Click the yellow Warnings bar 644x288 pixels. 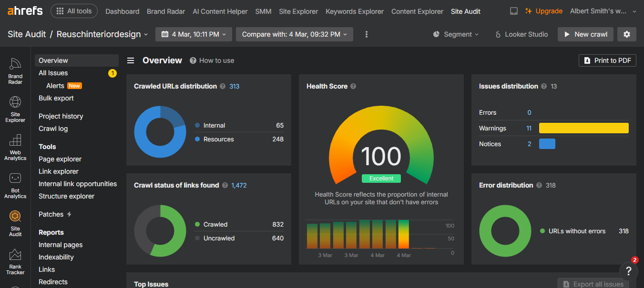[x=584, y=128]
